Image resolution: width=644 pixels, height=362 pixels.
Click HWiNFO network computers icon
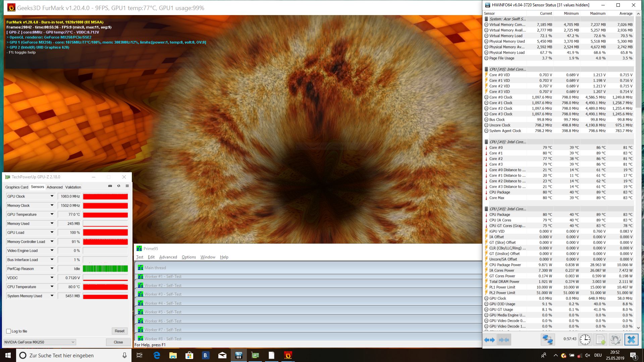[547, 340]
